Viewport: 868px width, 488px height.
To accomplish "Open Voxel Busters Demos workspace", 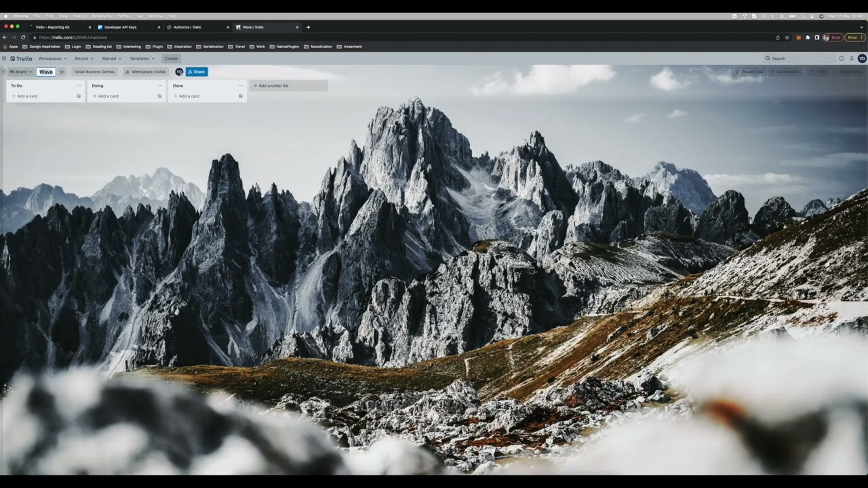I will tap(94, 72).
